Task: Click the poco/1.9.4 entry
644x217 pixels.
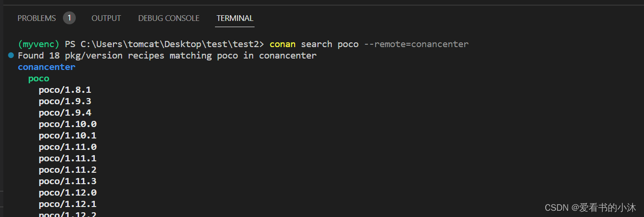Action: [x=65, y=113]
